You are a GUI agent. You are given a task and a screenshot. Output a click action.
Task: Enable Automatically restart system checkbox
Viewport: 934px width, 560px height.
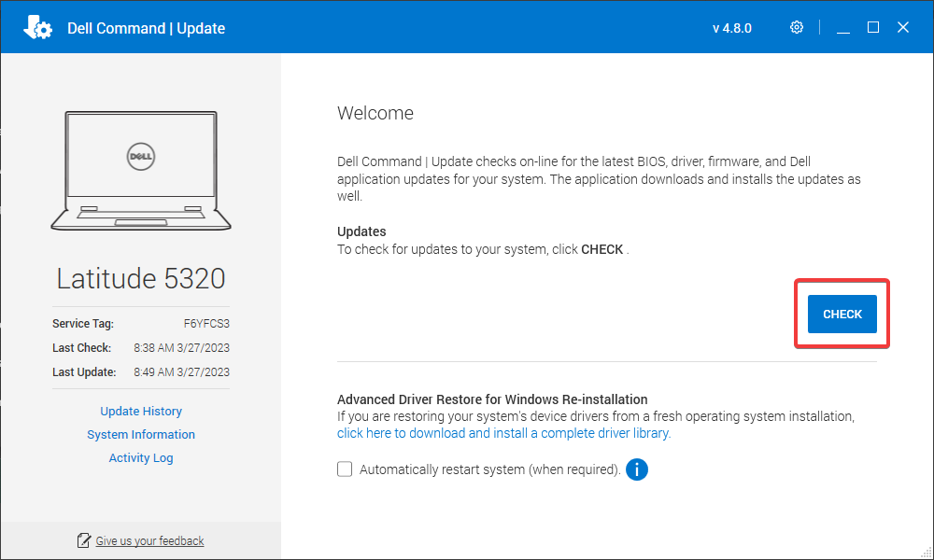pos(345,469)
